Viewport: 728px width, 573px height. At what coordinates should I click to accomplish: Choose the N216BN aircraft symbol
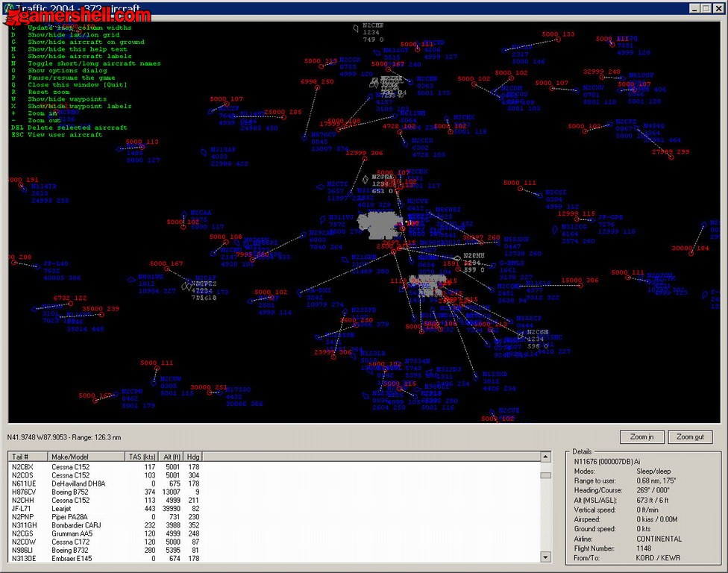click(345, 260)
